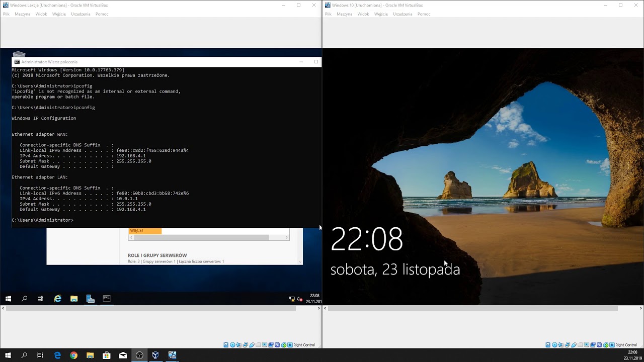Click optical drive indicator in Windows Lekcje status bar
The width and height of the screenshot is (644, 362).
pos(232,345)
